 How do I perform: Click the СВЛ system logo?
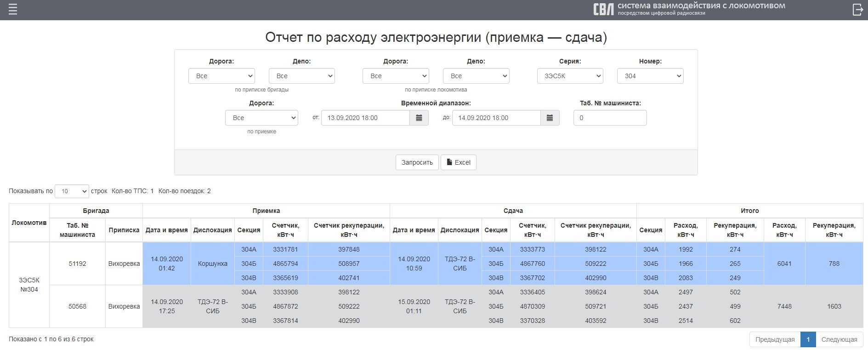[603, 10]
